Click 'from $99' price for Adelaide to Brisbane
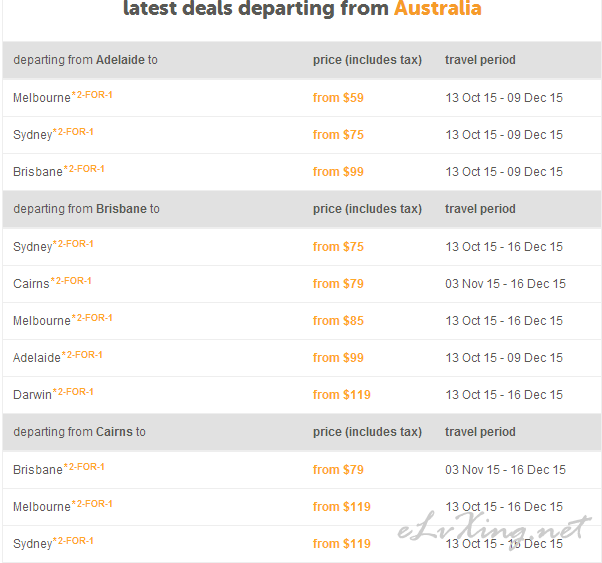Viewport: 602px width, 563px height. [x=338, y=172]
